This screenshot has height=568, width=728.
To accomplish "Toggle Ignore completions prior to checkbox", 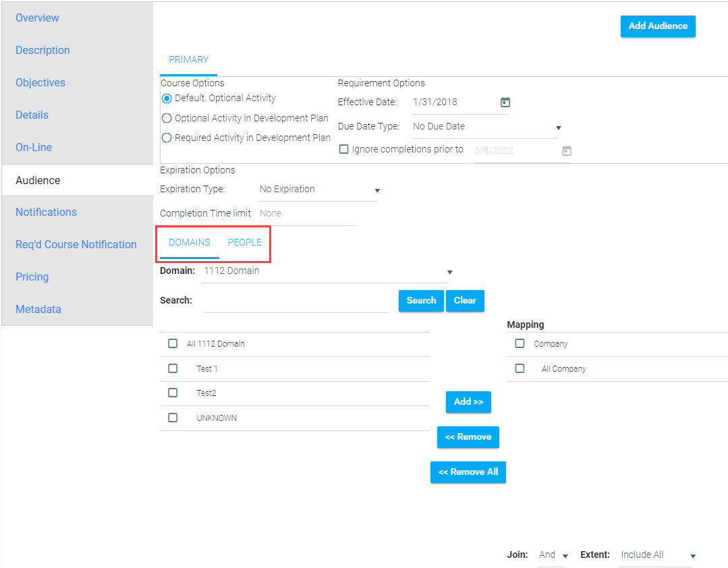I will pos(343,150).
